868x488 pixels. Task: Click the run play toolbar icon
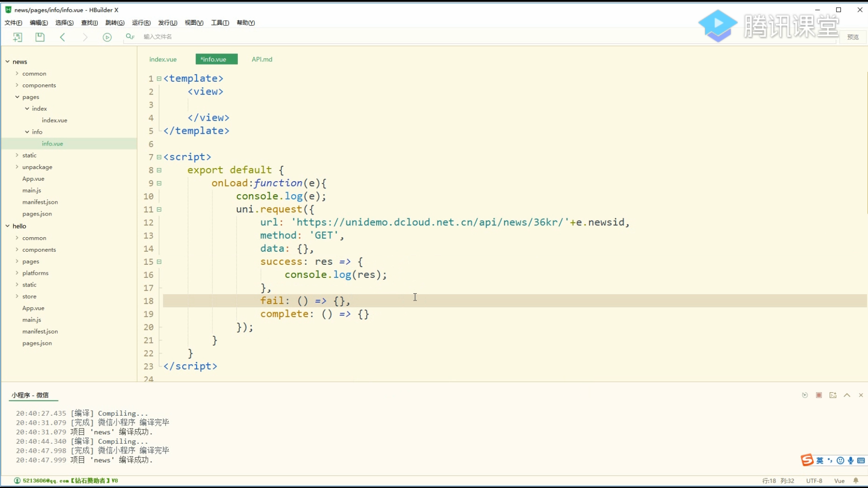point(107,37)
